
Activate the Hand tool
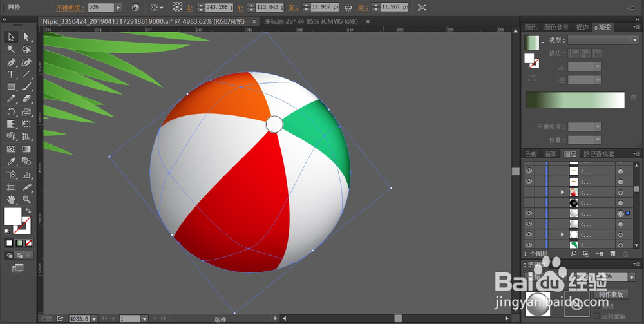coord(11,200)
